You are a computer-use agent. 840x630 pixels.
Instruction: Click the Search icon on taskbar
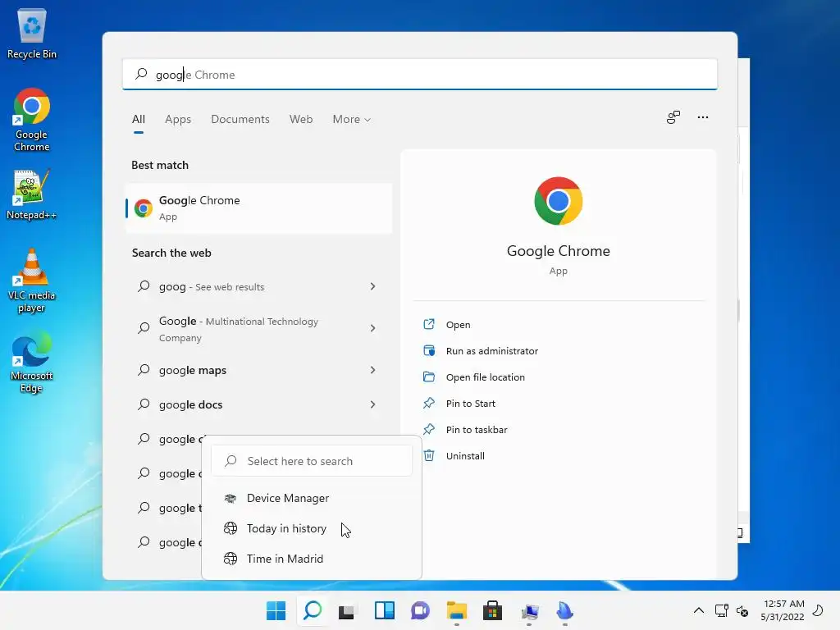coord(313,610)
